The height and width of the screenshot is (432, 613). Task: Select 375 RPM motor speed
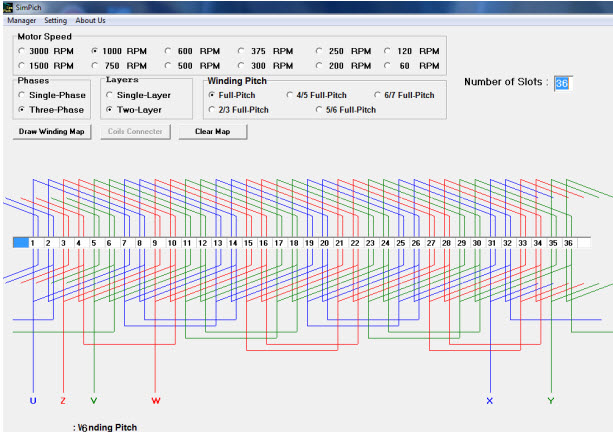coord(265,51)
